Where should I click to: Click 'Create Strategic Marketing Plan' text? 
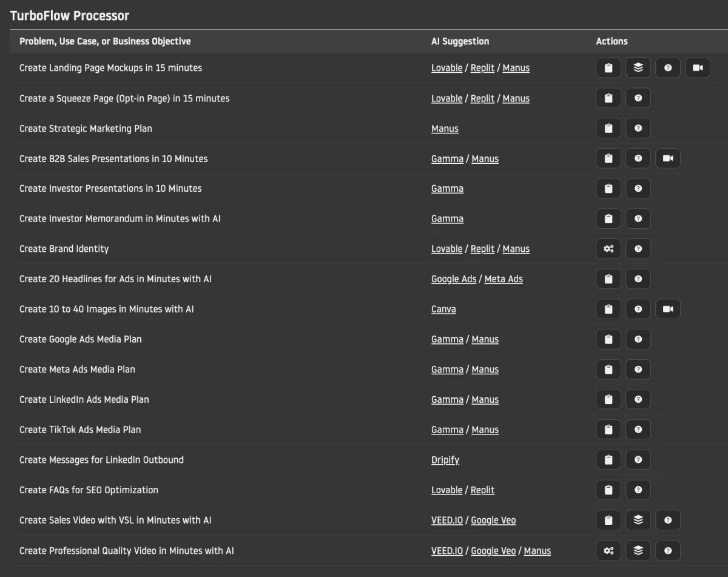coord(86,129)
